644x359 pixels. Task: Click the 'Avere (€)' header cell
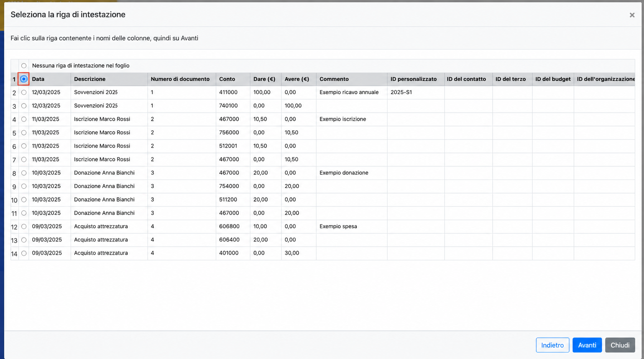pos(299,79)
